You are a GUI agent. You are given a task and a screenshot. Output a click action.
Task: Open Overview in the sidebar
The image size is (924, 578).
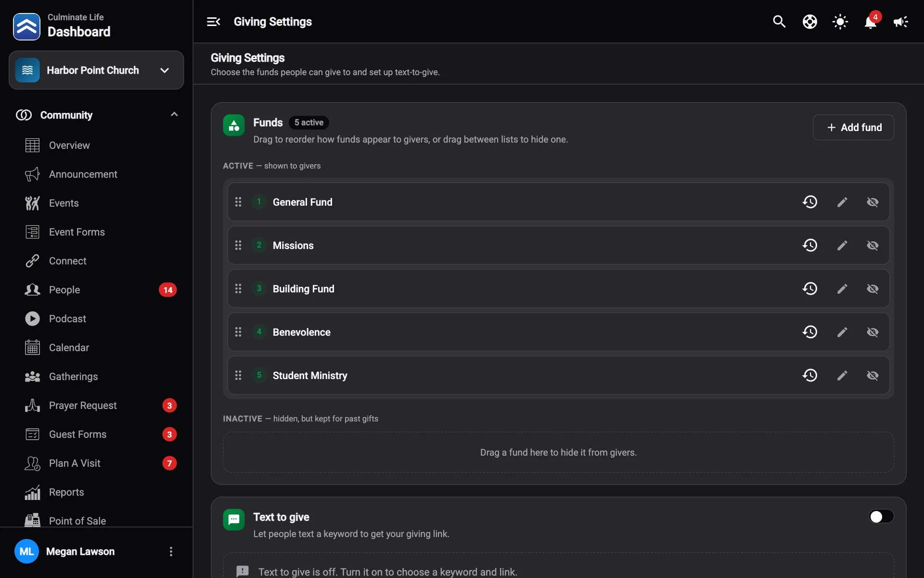point(96,145)
